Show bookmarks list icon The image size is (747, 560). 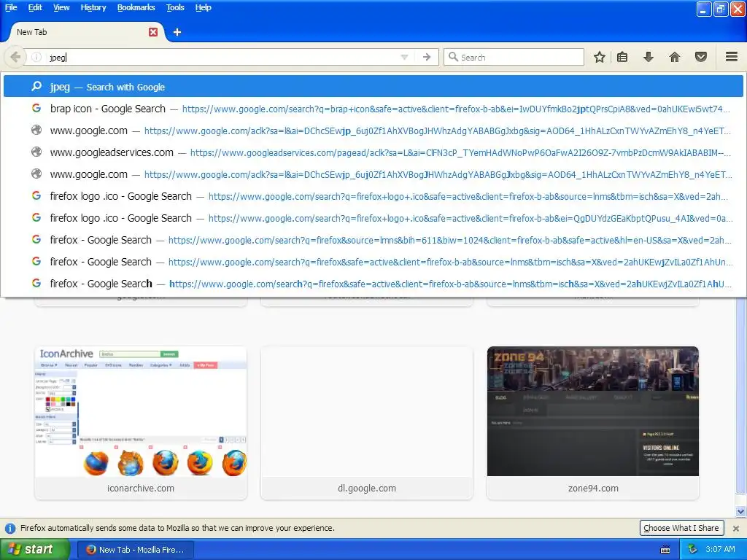[622, 57]
